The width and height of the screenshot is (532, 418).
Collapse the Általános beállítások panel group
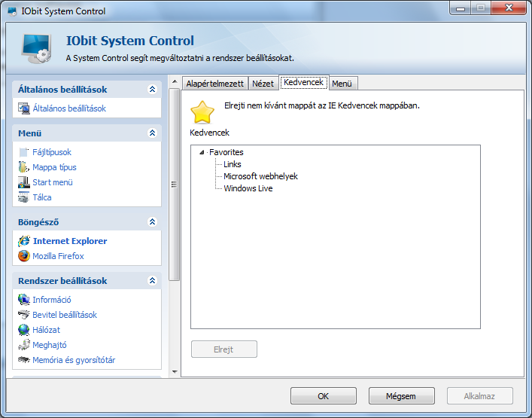[152, 90]
